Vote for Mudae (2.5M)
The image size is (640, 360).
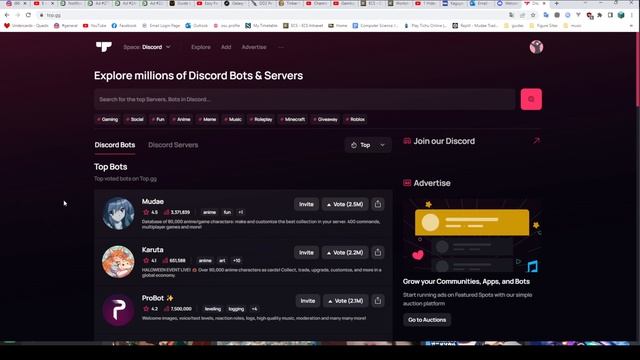coord(345,204)
